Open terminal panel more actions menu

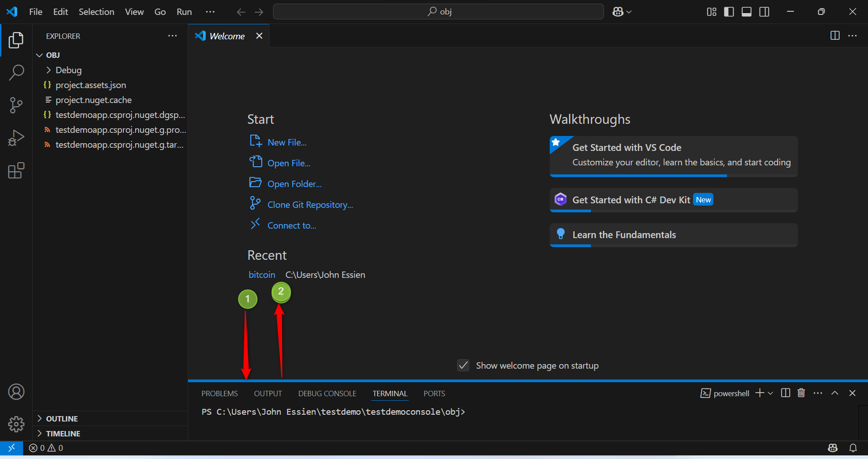point(818,393)
